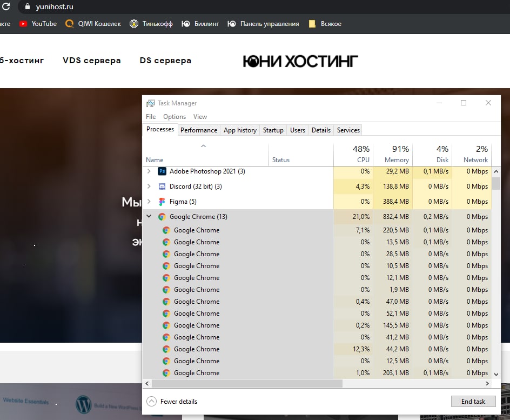Click the horizontal scrollbar right arrow
The height and width of the screenshot is (420, 510).
pyautogui.click(x=487, y=384)
